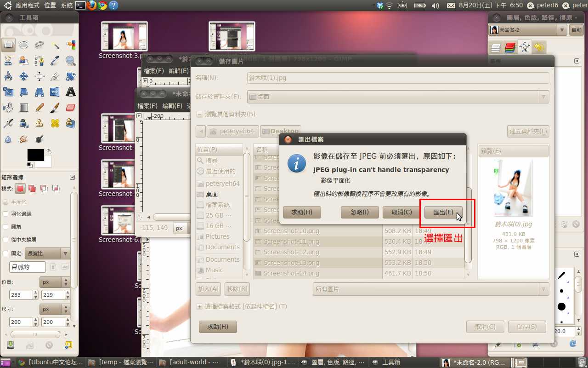Select the Rotate tool
The height and width of the screenshot is (368, 588).
(71, 76)
